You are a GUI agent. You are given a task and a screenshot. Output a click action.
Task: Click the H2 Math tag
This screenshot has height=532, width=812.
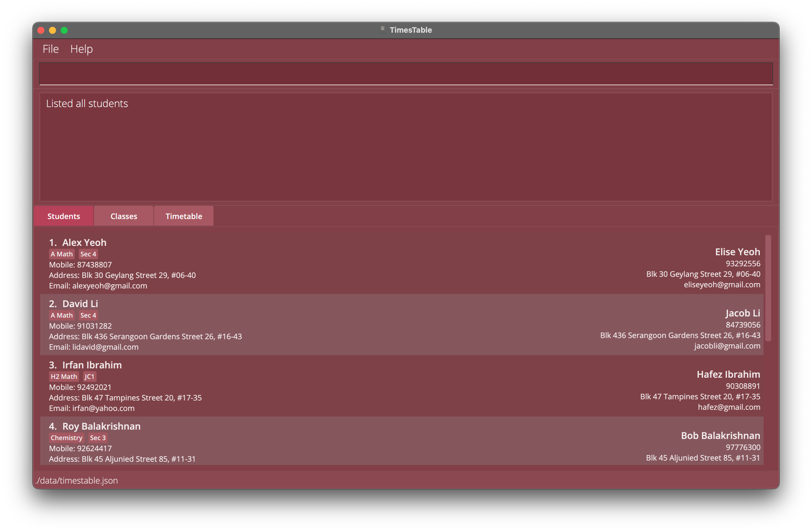point(64,376)
